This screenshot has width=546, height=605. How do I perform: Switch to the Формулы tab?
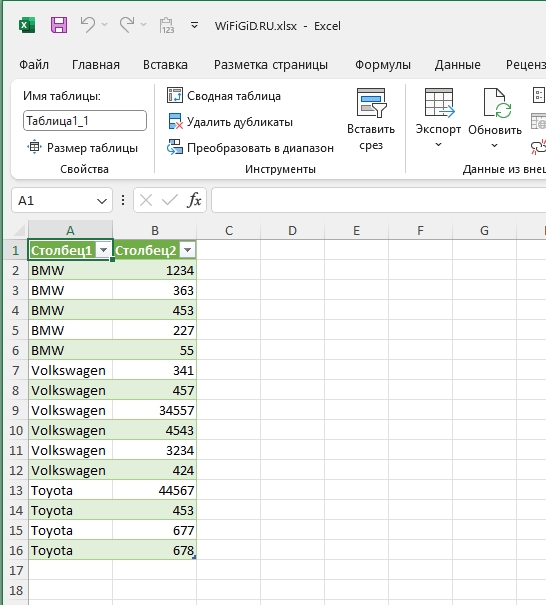tap(383, 64)
